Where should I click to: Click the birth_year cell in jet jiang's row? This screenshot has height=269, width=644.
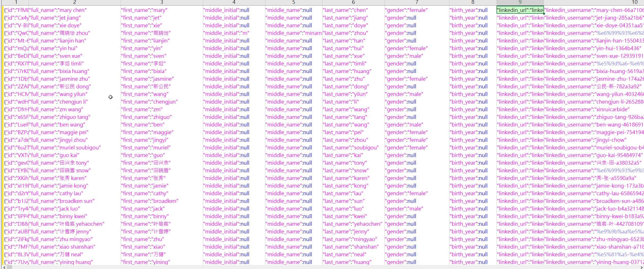(473, 18)
